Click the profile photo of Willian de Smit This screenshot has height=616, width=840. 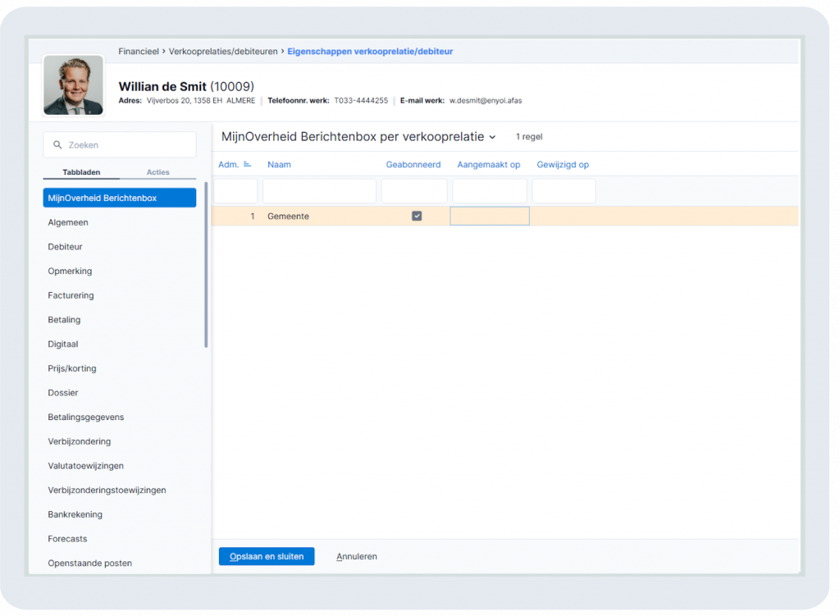(73, 85)
